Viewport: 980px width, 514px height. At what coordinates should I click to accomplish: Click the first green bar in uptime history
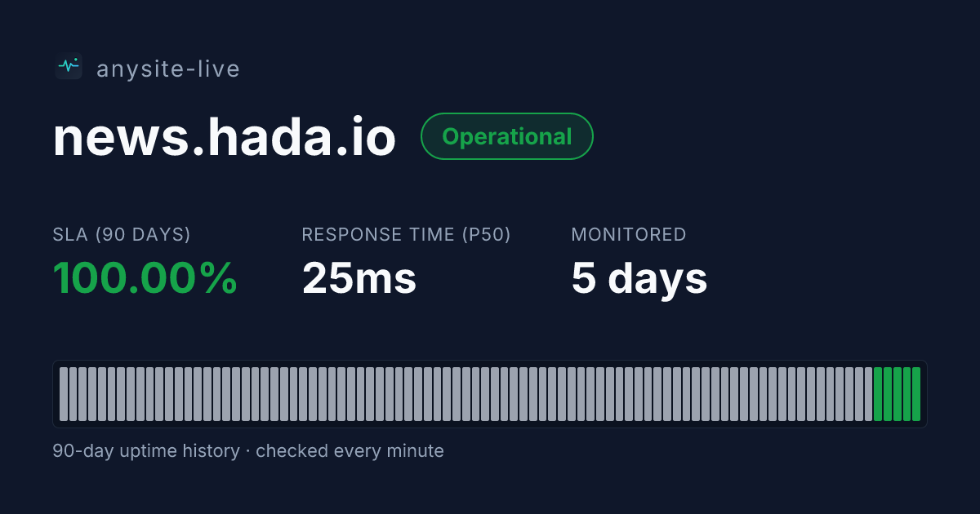878,394
